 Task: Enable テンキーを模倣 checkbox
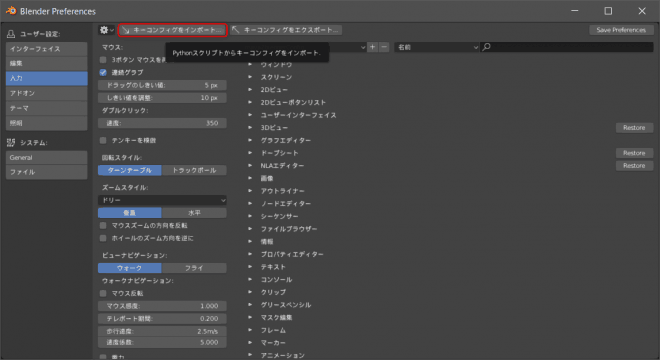tap(103, 140)
